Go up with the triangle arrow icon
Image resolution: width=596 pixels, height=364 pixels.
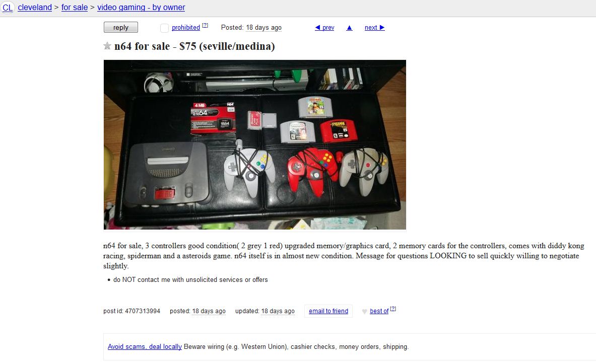click(x=349, y=28)
